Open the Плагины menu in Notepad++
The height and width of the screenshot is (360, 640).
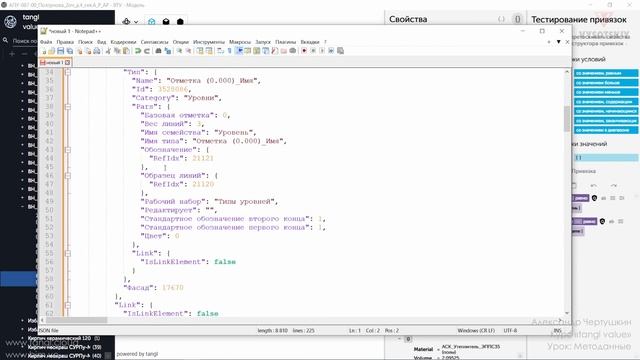tap(285, 42)
